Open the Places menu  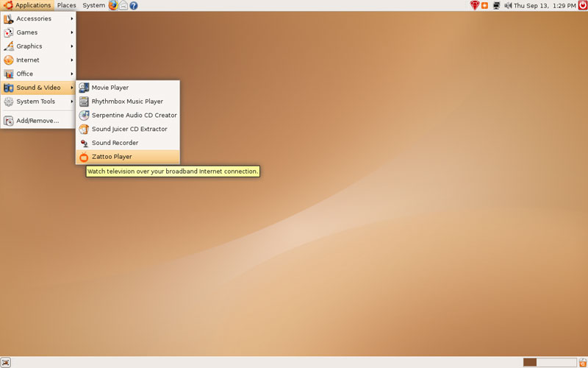pyautogui.click(x=66, y=5)
